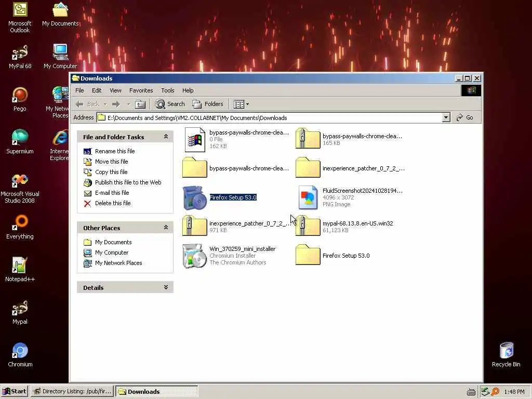This screenshot has height=399, width=532.
Task: Launch Pego desktop shortcut
Action: (x=20, y=99)
